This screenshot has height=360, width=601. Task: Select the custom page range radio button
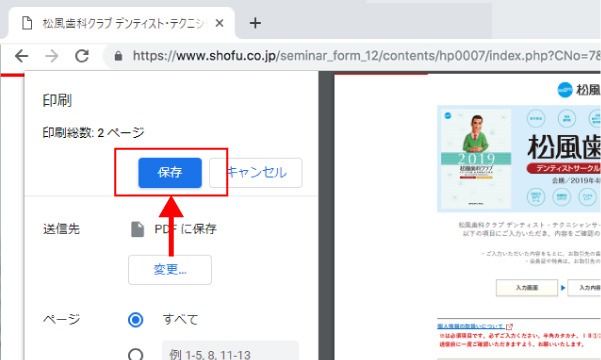[136, 354]
